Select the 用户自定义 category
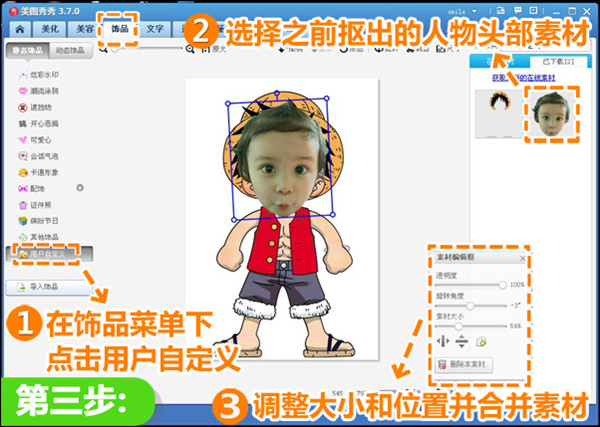Image resolution: width=600 pixels, height=427 pixels. pos(49,254)
